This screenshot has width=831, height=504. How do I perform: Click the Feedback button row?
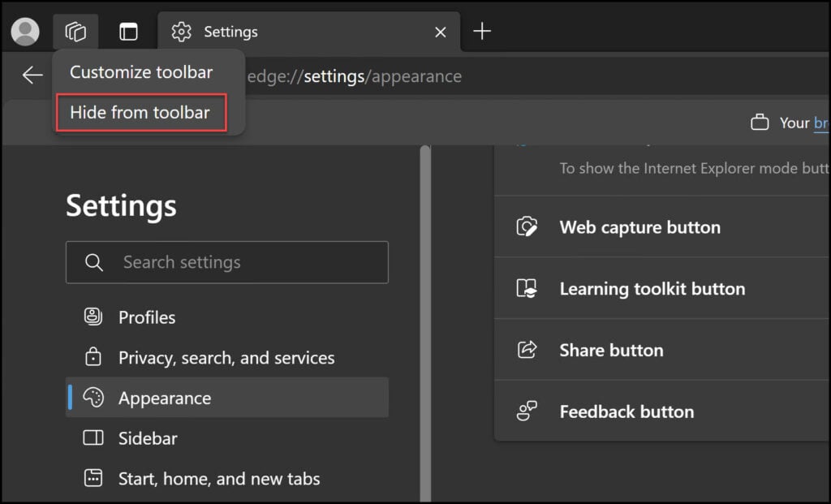[x=662, y=411]
